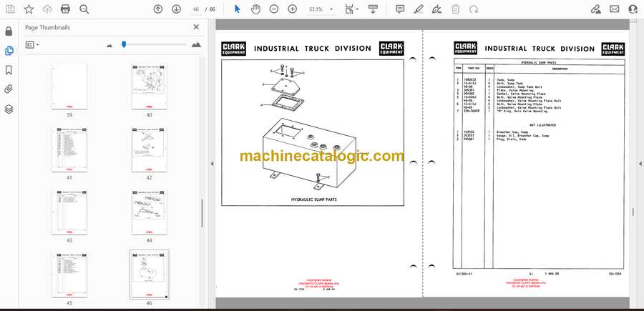The width and height of the screenshot is (644, 311).
Task: Zoom out with the minus button
Action: 274,9
